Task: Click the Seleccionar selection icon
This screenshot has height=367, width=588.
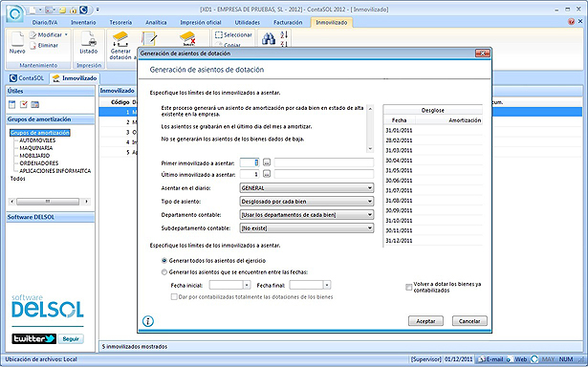Action: click(x=219, y=34)
